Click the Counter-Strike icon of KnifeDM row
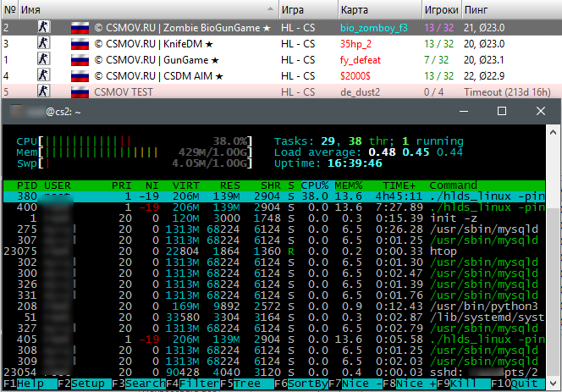562x392 pixels. pos(43,43)
